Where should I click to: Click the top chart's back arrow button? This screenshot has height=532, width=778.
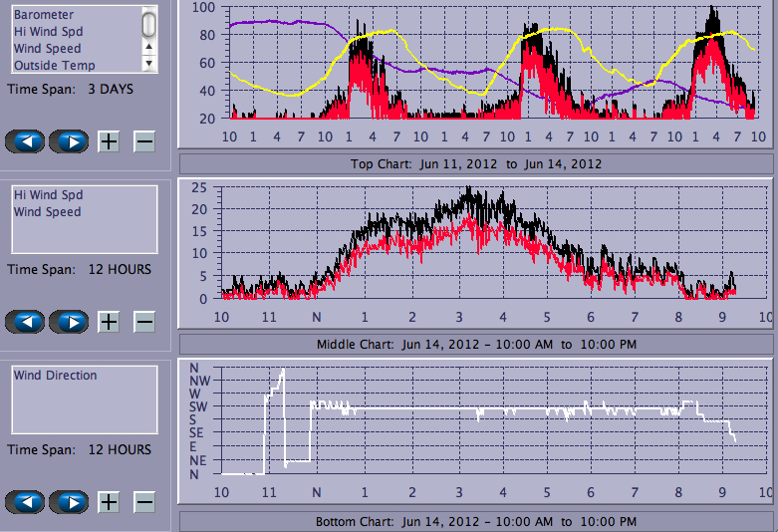point(25,141)
